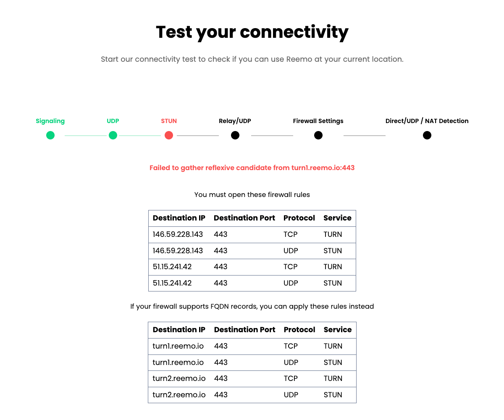Click the first turn1.reemo.io table entry

click(178, 346)
